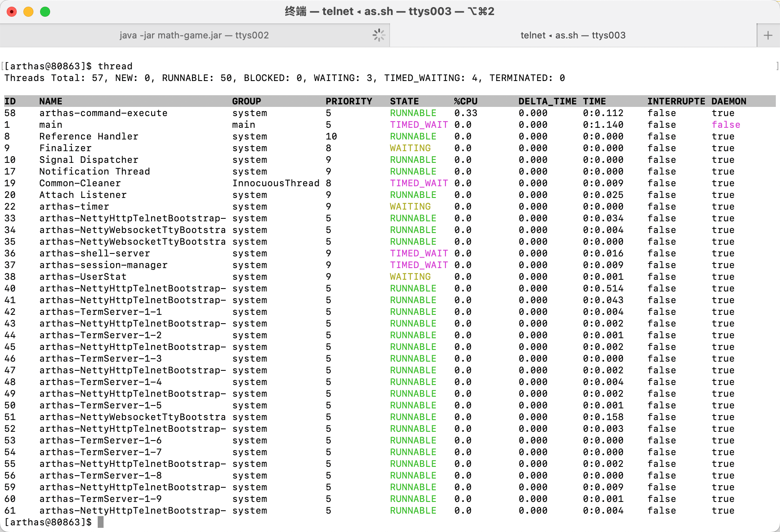Click the terminal cursor after the last prompt

pyautogui.click(x=101, y=522)
